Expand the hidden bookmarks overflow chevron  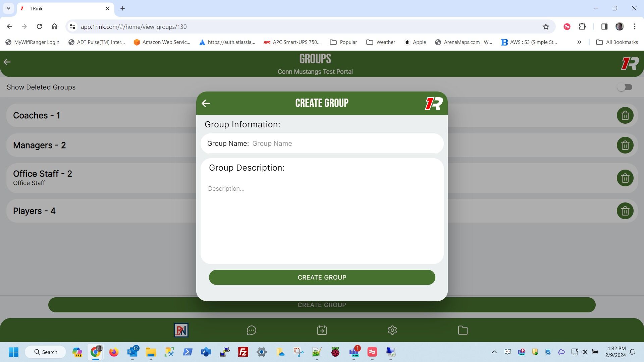click(x=579, y=42)
